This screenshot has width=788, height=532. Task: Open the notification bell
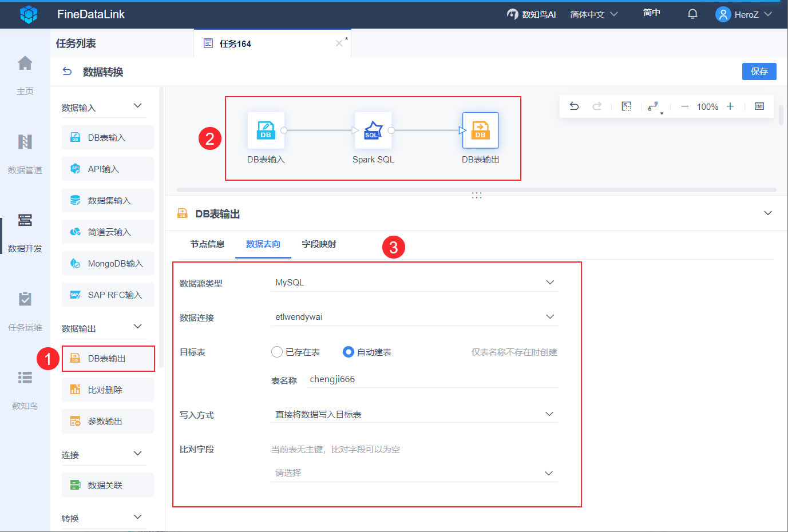point(692,14)
